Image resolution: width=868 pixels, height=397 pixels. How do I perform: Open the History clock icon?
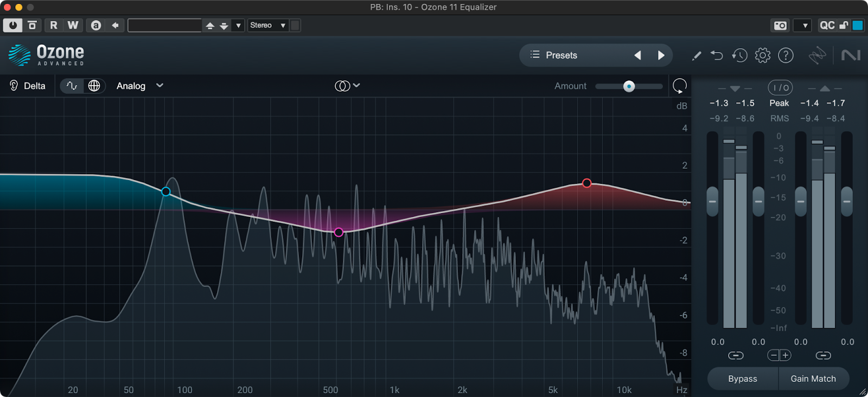(739, 55)
